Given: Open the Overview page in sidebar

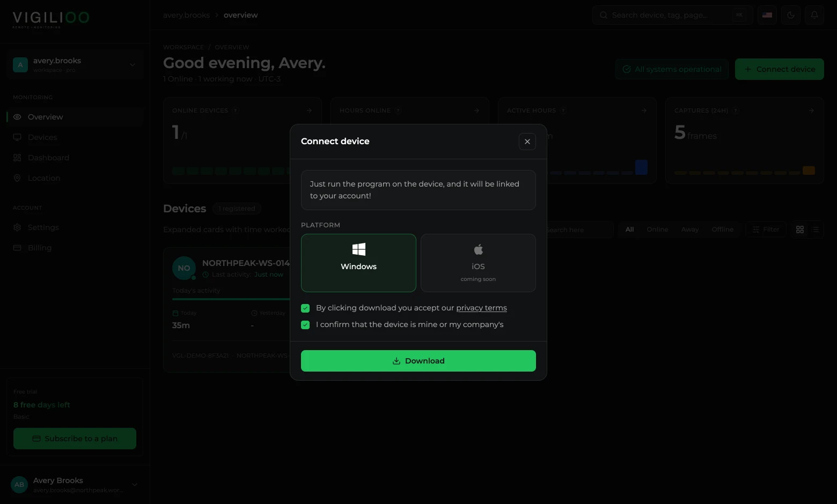Looking at the screenshot, I should coord(75,117).
